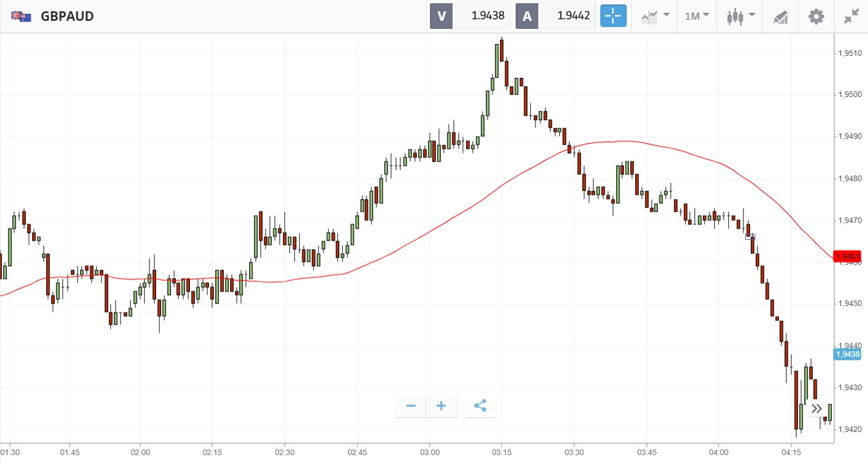Click the red 1.9461 moving average label
The width and height of the screenshot is (868, 463).
coord(847,257)
